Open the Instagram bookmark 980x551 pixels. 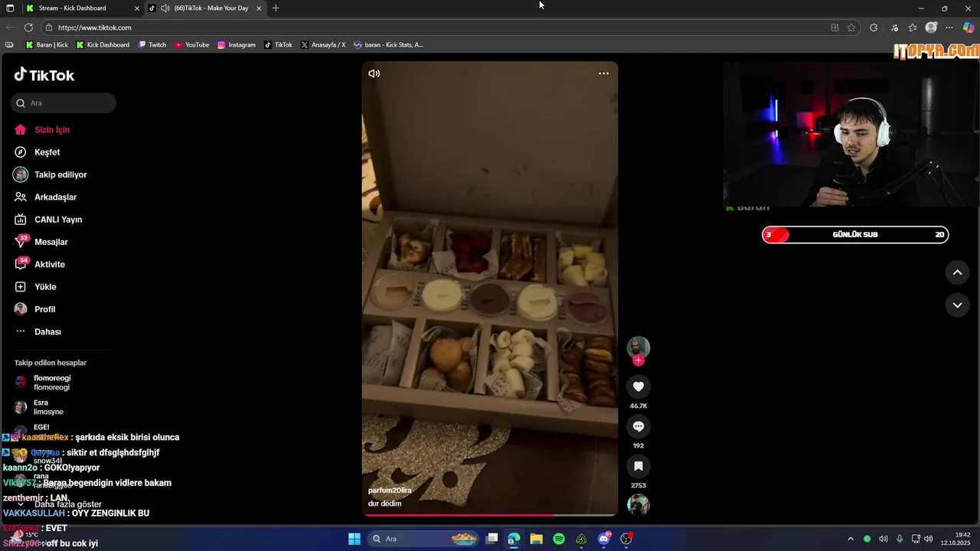click(x=237, y=45)
